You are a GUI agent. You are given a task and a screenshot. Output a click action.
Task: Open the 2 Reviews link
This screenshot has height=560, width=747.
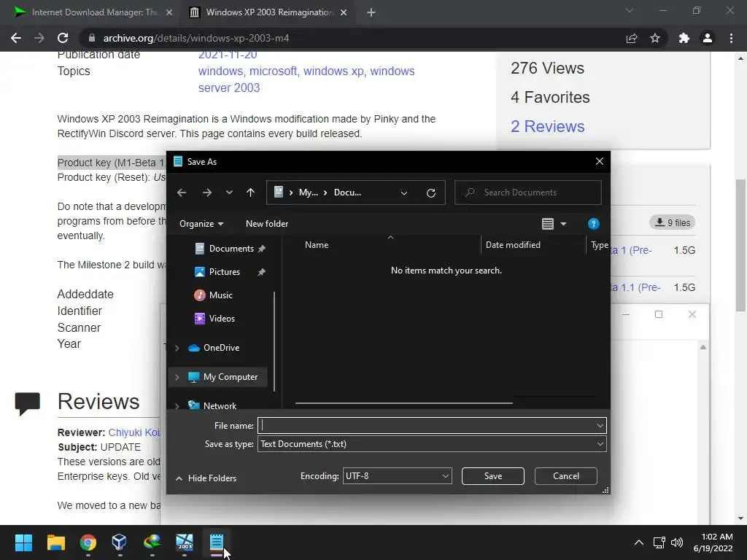(547, 126)
